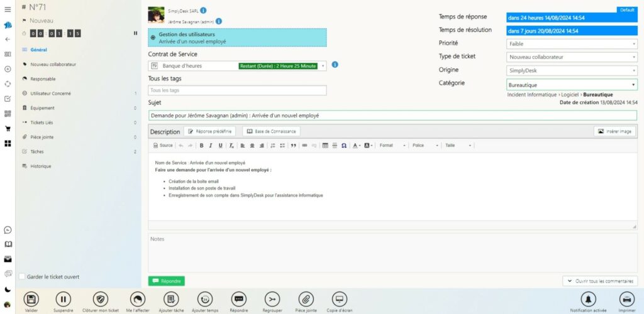Expand the Catégorie Bureautique dropdown
This screenshot has height=314, width=644.
572,84
